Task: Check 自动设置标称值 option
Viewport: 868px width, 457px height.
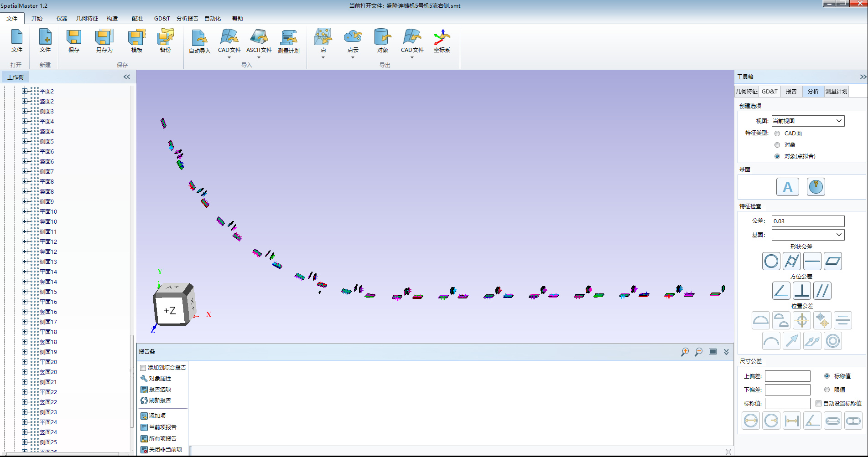Action: 818,404
